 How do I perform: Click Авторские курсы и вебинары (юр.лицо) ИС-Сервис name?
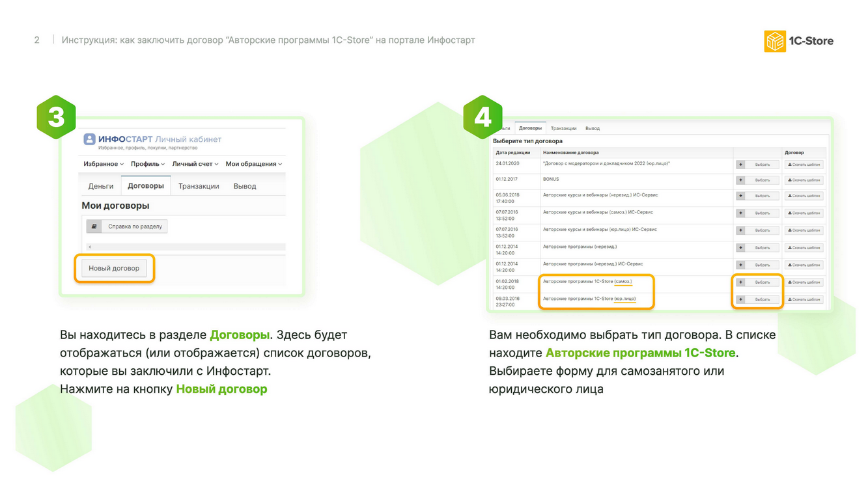600,229
